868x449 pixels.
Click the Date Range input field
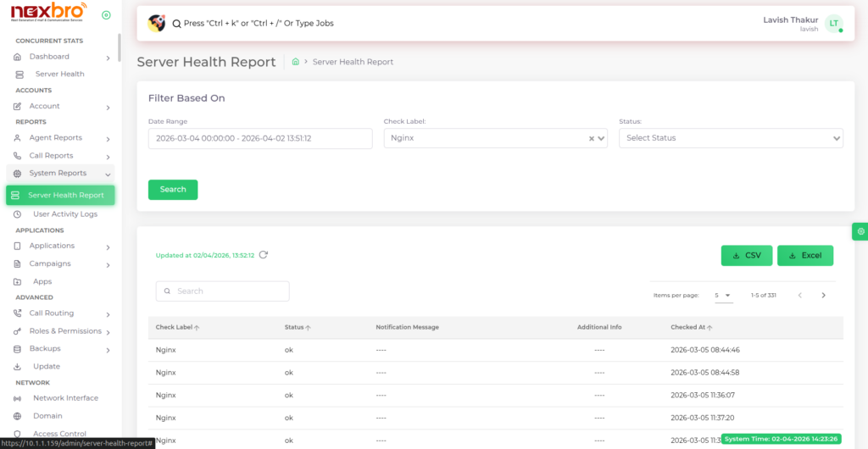tap(260, 138)
